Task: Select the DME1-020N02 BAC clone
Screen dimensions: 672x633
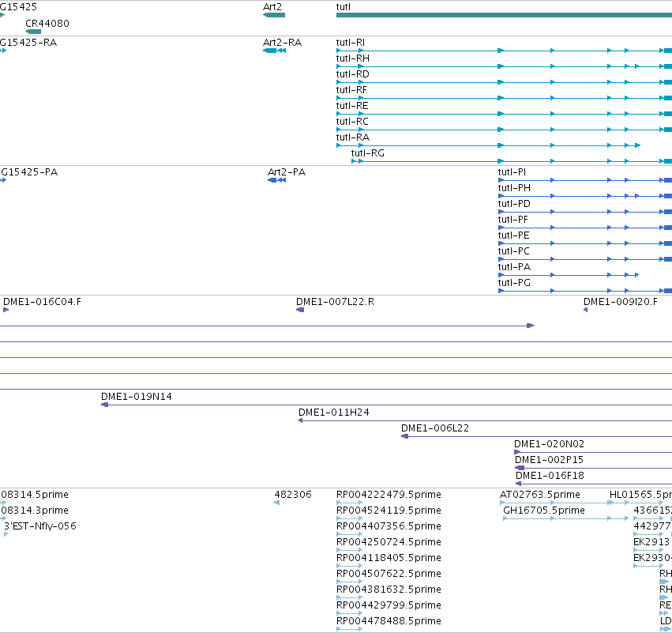Action: click(593, 452)
